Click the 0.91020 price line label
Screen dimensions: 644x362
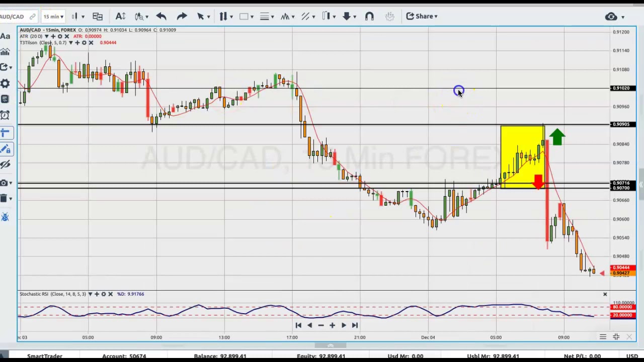click(x=623, y=88)
